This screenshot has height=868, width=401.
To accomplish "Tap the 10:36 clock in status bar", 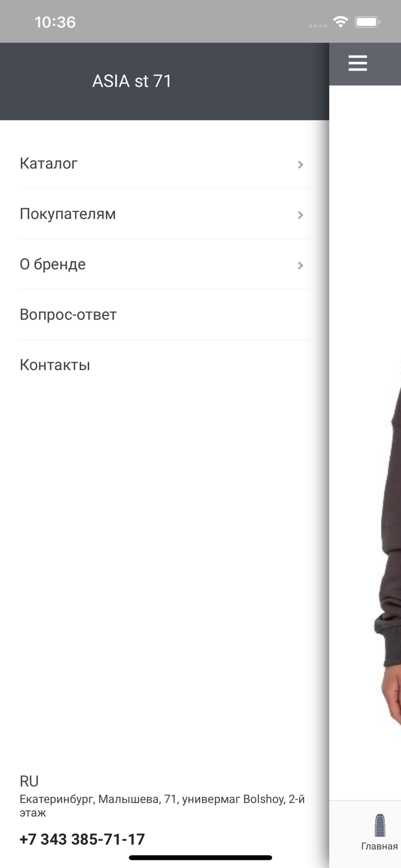I will tap(55, 23).
